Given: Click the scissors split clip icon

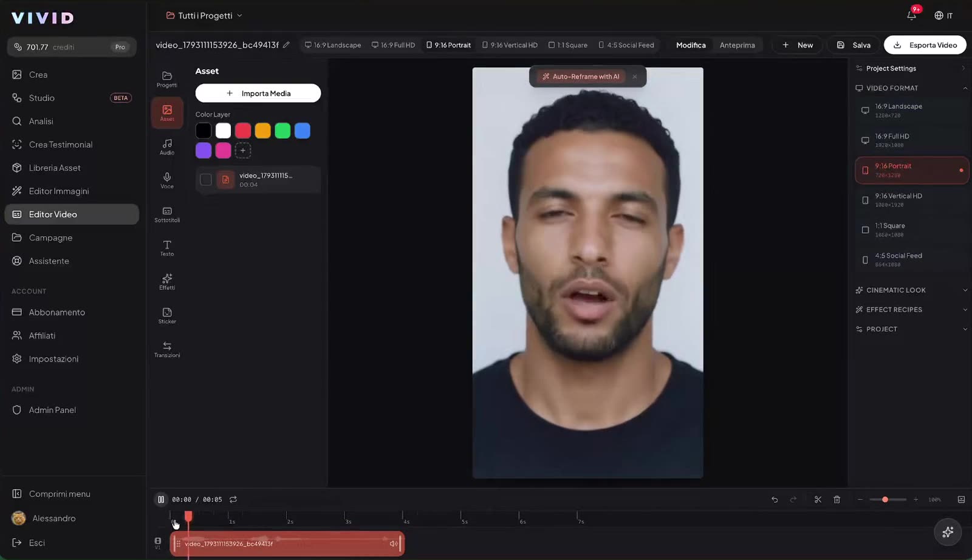Looking at the screenshot, I should point(818,499).
